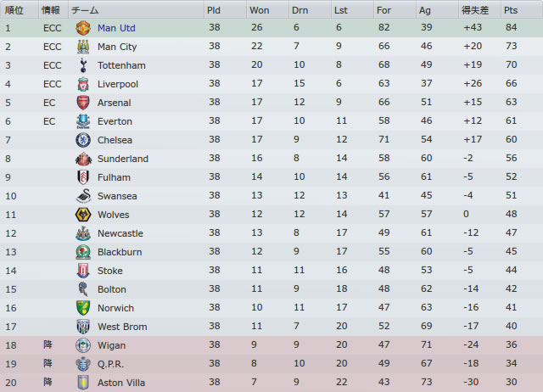Click the Man City club crest
This screenshot has height=392, width=543.
click(83, 47)
